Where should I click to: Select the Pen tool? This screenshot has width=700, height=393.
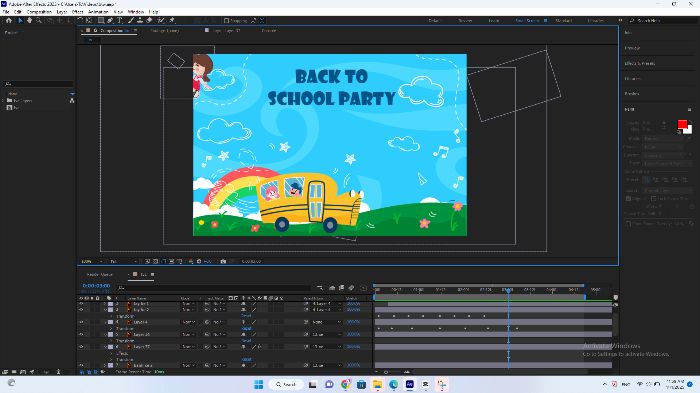tap(110, 21)
